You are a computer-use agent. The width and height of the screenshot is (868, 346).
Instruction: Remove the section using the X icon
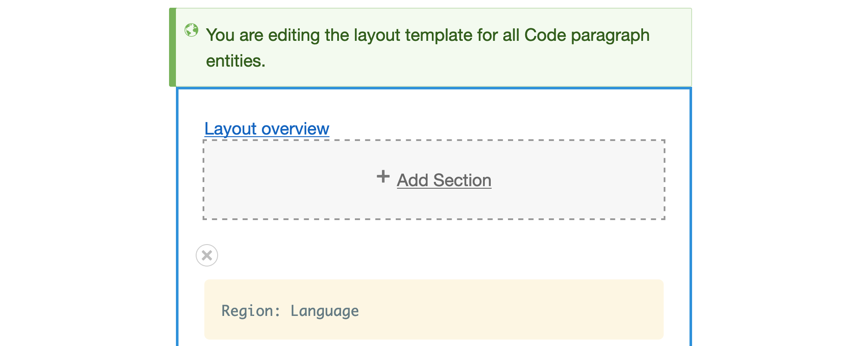[207, 255]
